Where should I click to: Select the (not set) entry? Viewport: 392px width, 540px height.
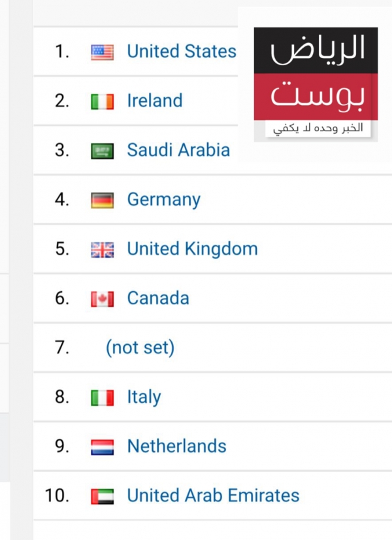[140, 347]
